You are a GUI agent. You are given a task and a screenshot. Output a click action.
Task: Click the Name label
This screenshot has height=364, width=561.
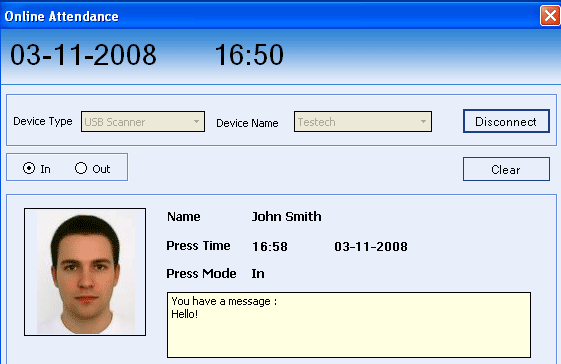click(184, 217)
